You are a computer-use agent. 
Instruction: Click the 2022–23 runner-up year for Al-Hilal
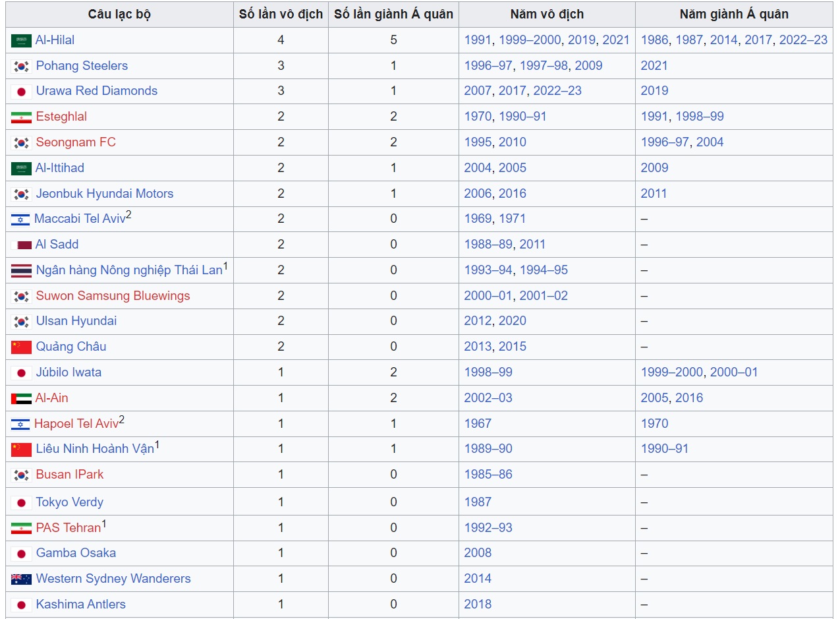[x=803, y=40]
